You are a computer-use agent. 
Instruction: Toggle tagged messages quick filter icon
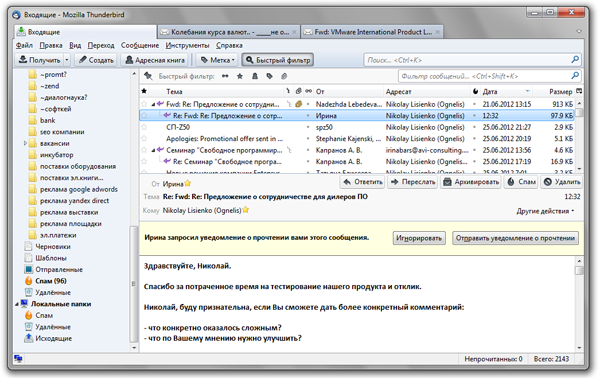click(269, 76)
